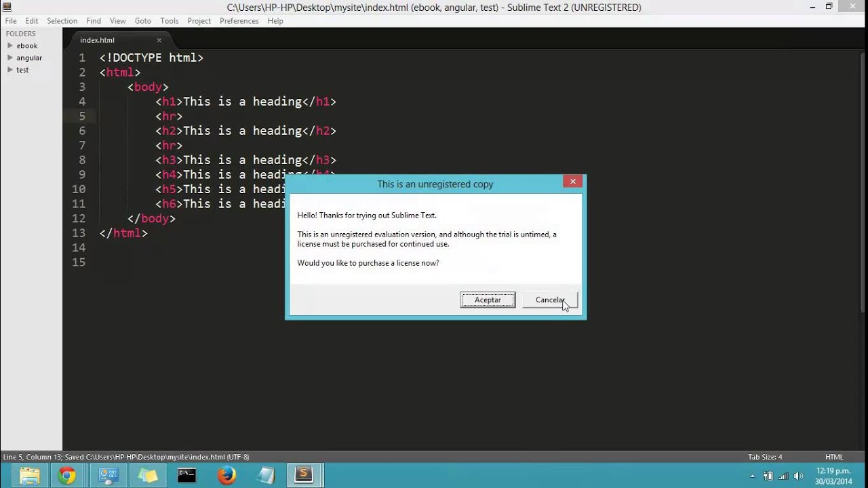This screenshot has width=868, height=488.
Task: Restore down the Sublime Text window
Action: point(829,7)
